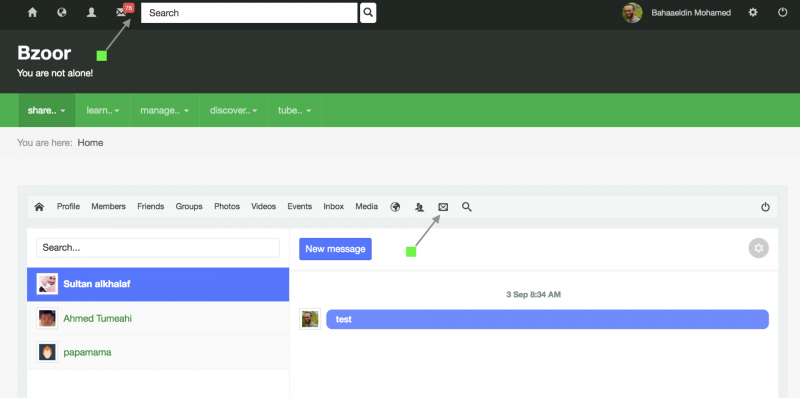Open the round gear button in chat header
800x398 pixels.
[x=759, y=248]
